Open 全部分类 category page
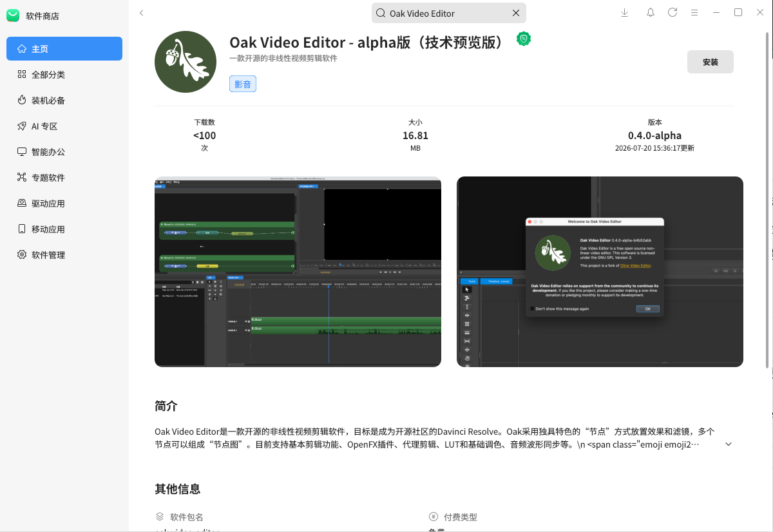Image resolution: width=773 pixels, height=532 pixels. click(x=64, y=75)
